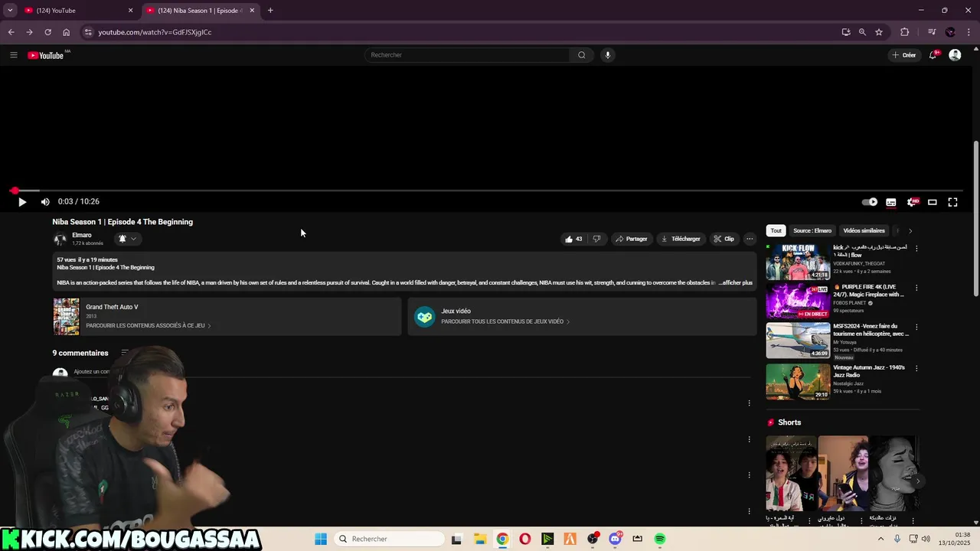Screen dimensions: 980x551
Task: Click the address bar URL
Action: 155,32
